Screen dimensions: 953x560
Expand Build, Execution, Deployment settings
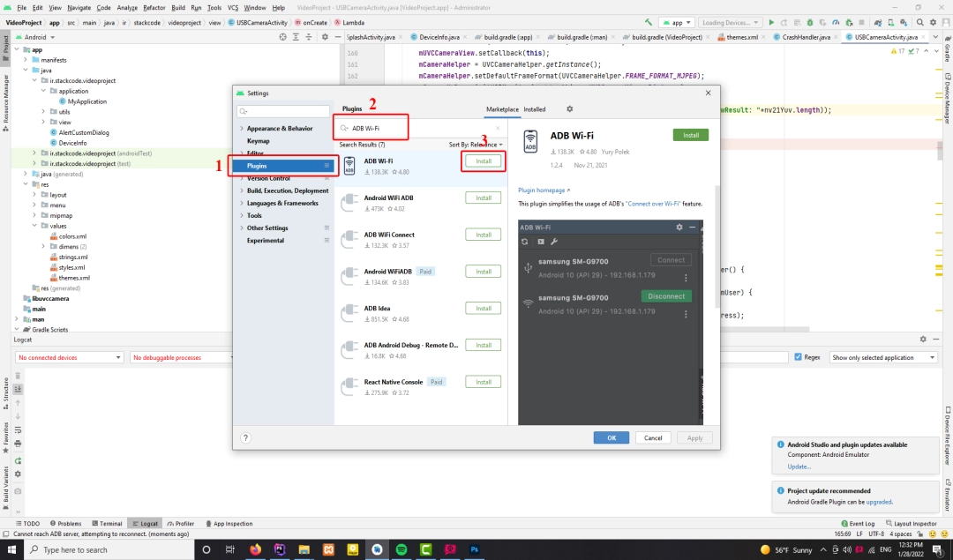pyautogui.click(x=241, y=190)
